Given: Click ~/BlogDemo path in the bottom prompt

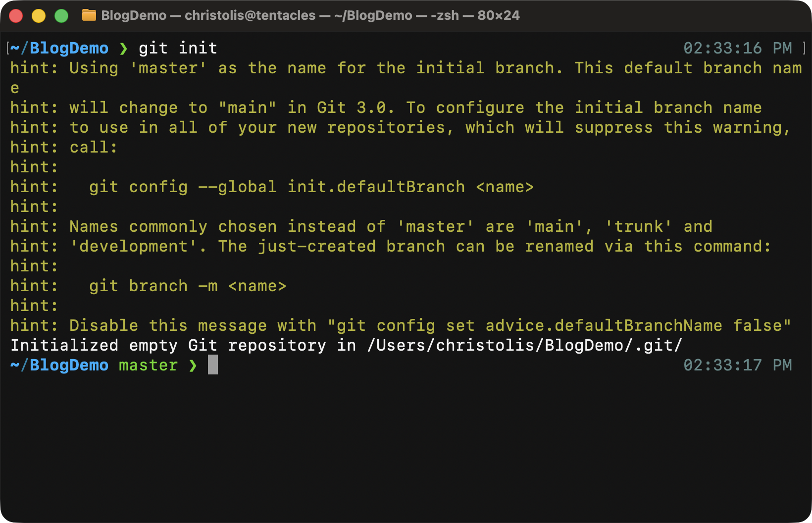Looking at the screenshot, I should click(59, 365).
